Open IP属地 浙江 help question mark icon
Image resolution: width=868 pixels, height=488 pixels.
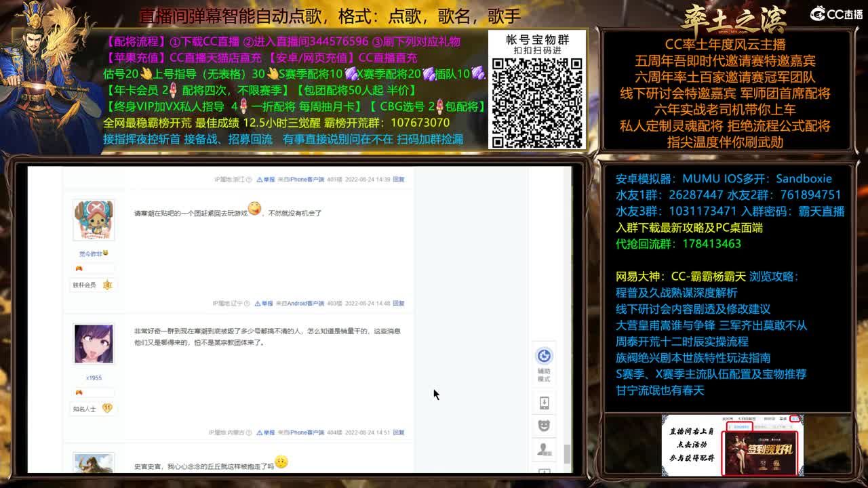(x=249, y=180)
